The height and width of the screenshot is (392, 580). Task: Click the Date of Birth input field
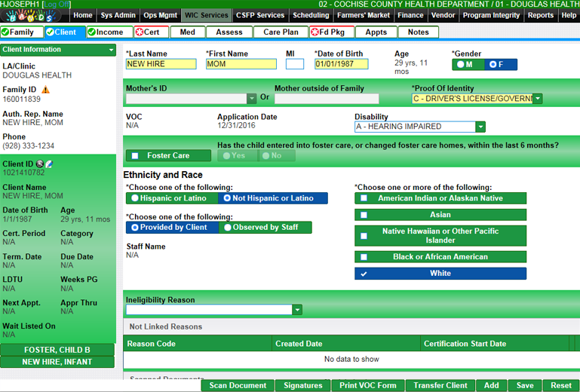click(341, 65)
